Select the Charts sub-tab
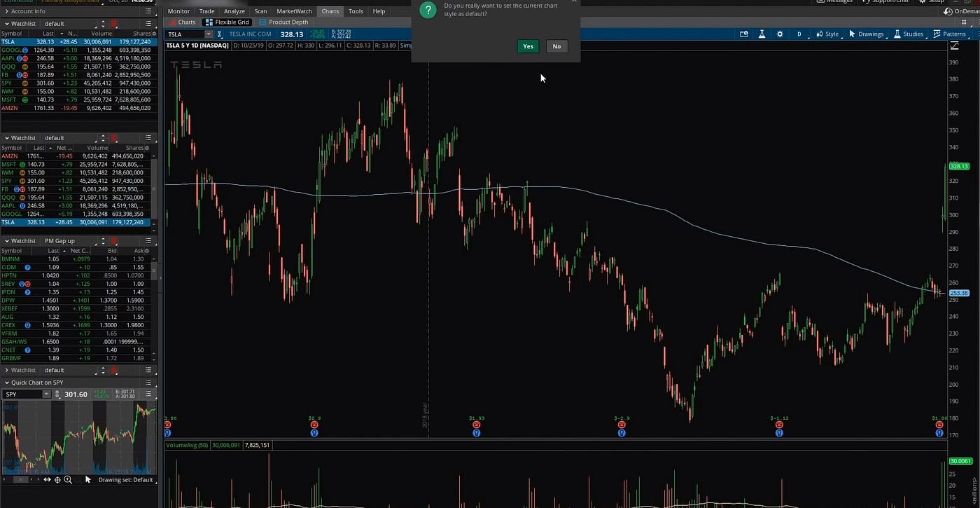This screenshot has width=980, height=508. click(x=181, y=22)
